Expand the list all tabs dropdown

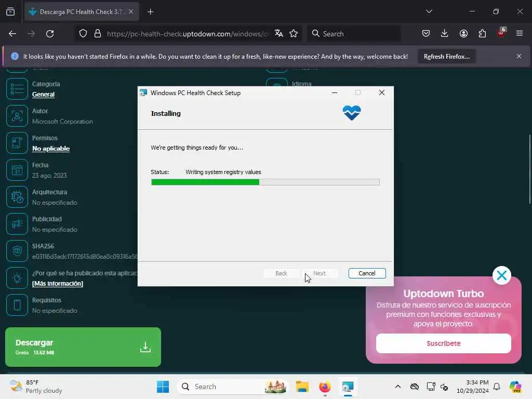click(x=429, y=11)
